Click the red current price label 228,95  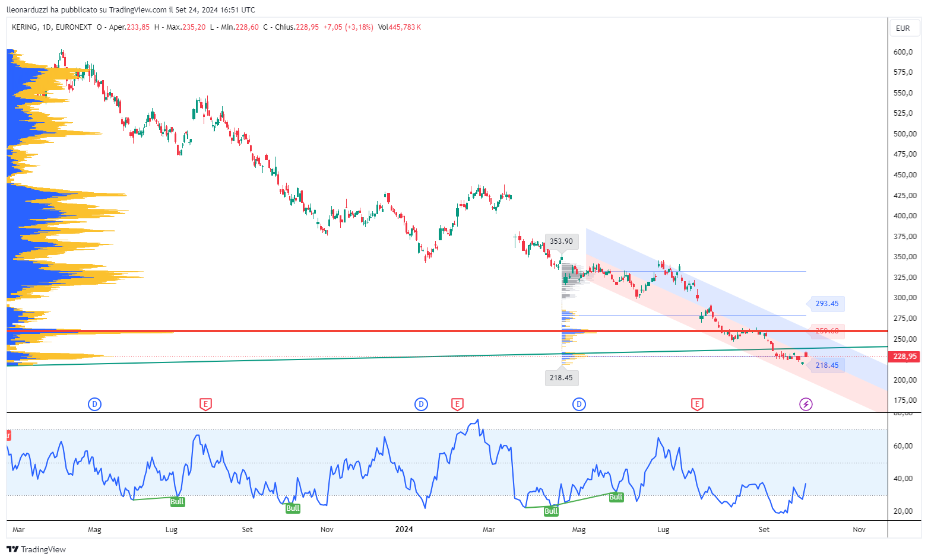point(905,357)
